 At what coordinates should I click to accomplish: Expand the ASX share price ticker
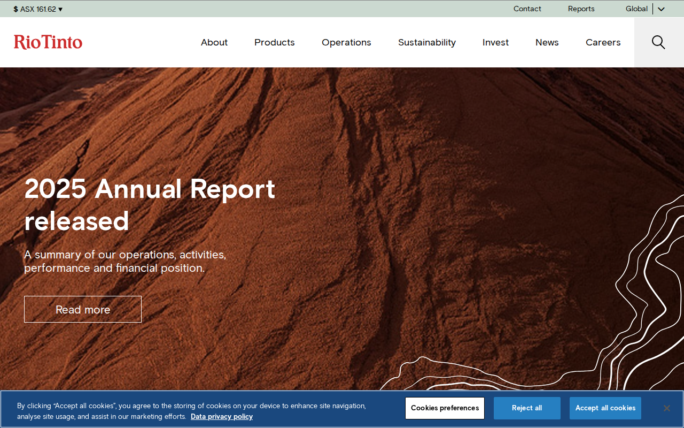(38, 9)
